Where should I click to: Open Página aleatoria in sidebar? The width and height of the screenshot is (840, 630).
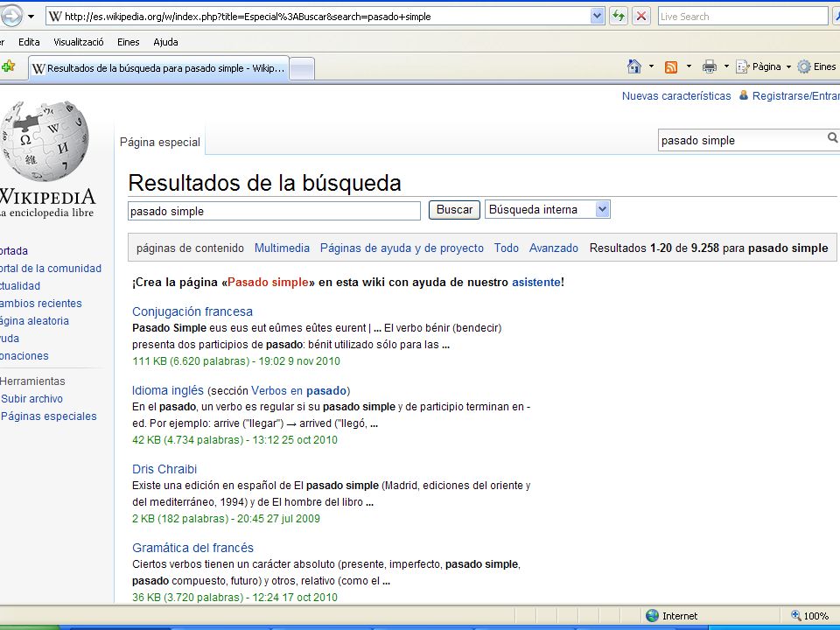click(35, 321)
